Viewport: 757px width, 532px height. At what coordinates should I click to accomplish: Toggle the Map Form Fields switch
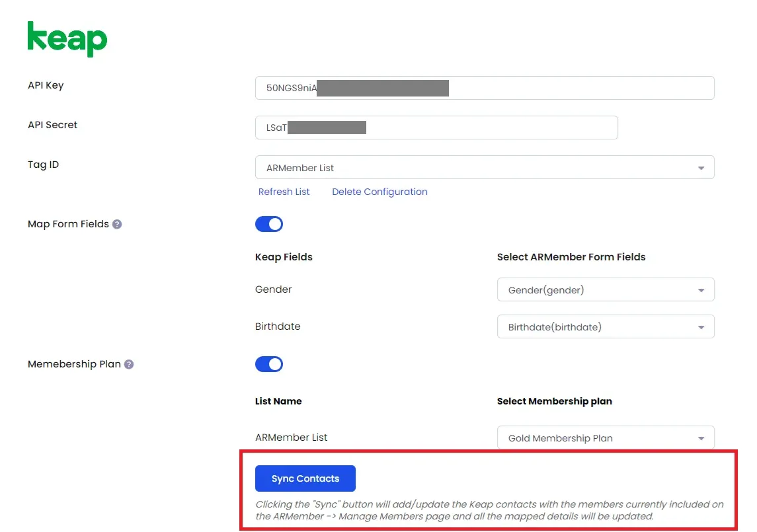pyautogui.click(x=269, y=224)
